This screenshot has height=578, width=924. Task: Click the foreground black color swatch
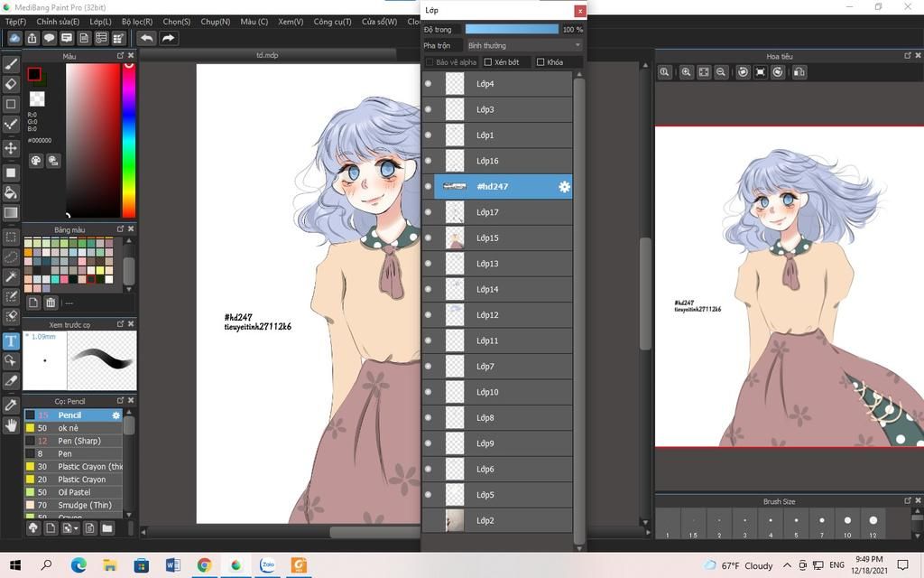(x=34, y=74)
